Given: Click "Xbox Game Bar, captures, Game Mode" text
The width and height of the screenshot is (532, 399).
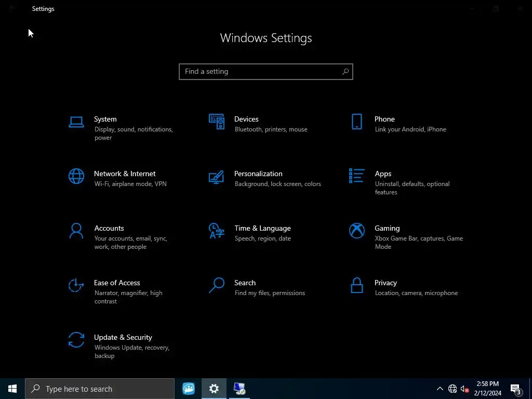Looking at the screenshot, I should click(x=419, y=243).
